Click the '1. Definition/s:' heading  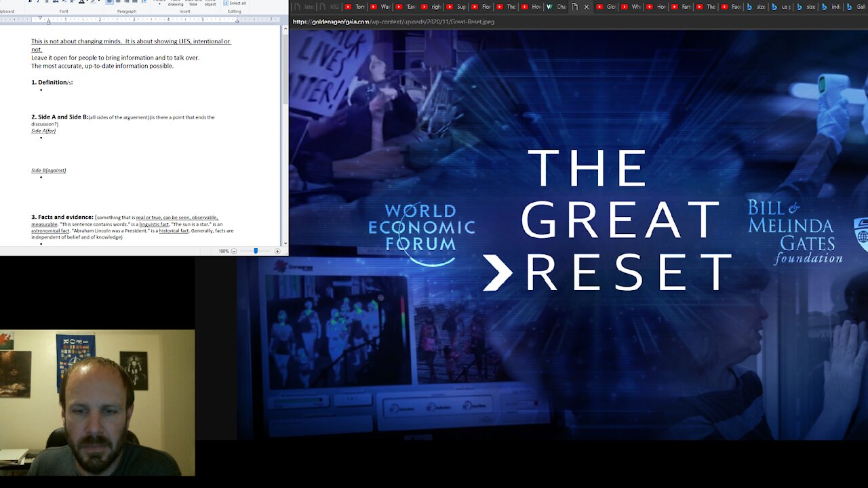click(x=52, y=82)
